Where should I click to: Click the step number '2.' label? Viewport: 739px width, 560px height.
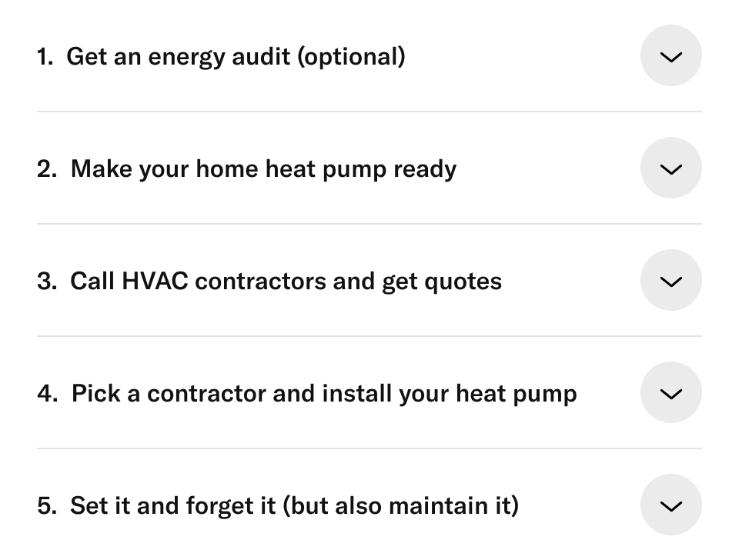tap(46, 168)
